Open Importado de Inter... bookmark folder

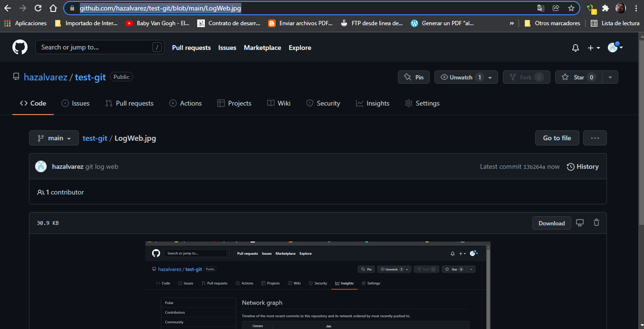point(87,23)
